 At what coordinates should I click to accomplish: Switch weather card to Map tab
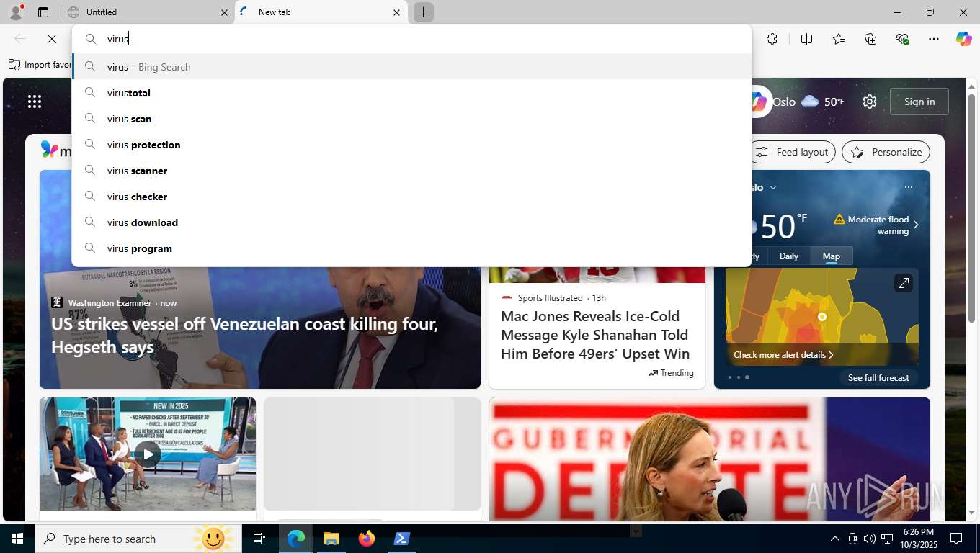832,256
